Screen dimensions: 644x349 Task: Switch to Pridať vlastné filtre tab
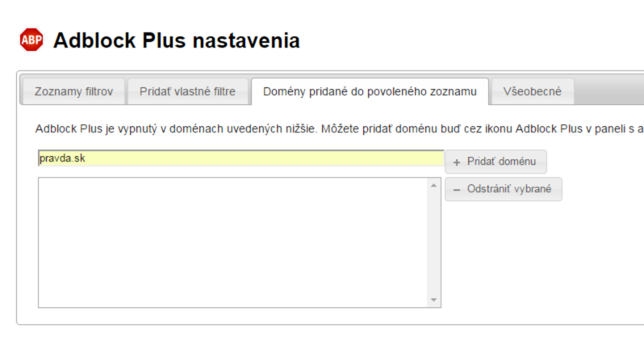(x=188, y=91)
